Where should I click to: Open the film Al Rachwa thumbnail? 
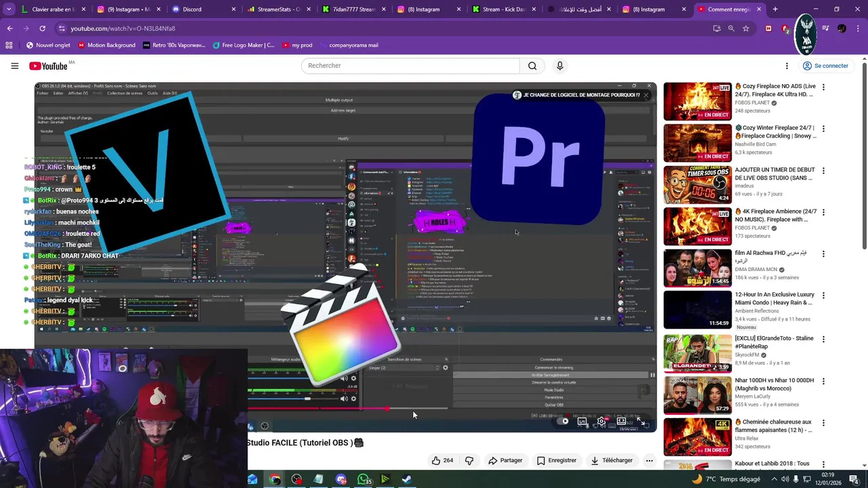[x=697, y=268]
